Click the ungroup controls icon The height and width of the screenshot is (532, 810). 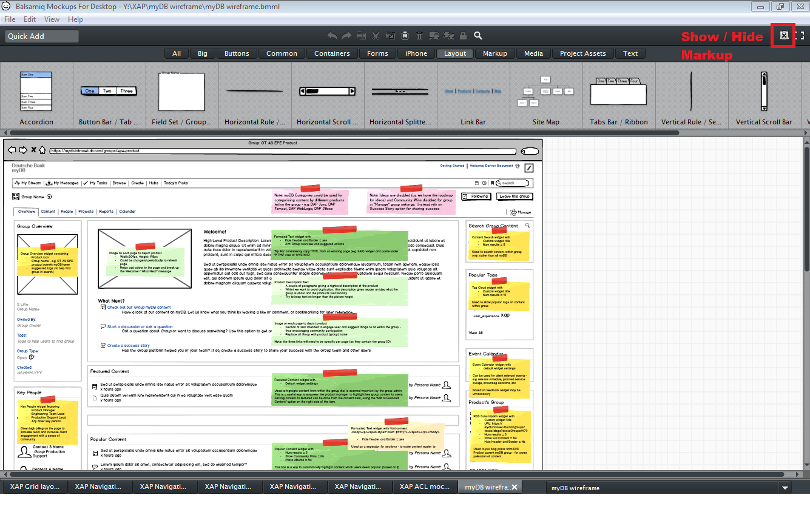449,36
